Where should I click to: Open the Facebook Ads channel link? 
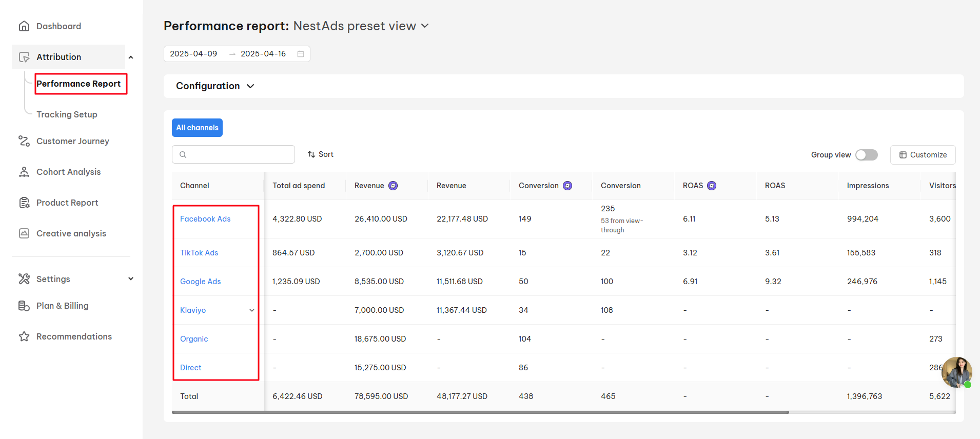[x=205, y=219]
